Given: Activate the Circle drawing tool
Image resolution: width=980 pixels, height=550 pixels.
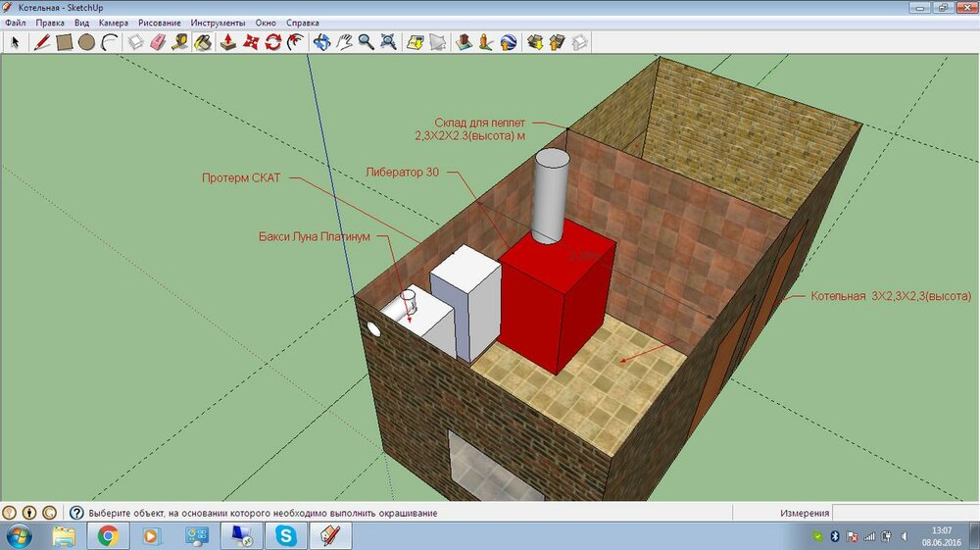Looking at the screenshot, I should pyautogui.click(x=86, y=42).
